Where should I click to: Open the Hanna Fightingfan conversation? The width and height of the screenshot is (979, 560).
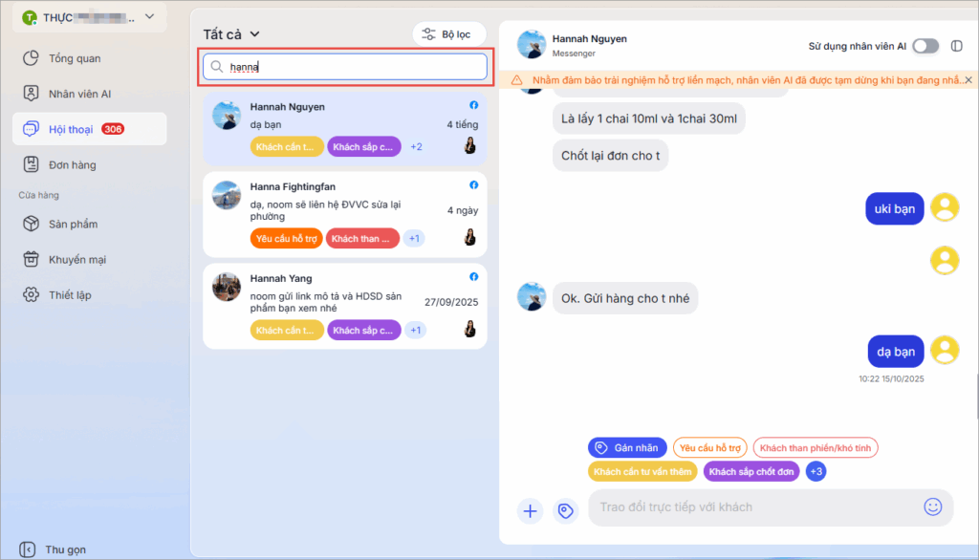[x=344, y=213]
